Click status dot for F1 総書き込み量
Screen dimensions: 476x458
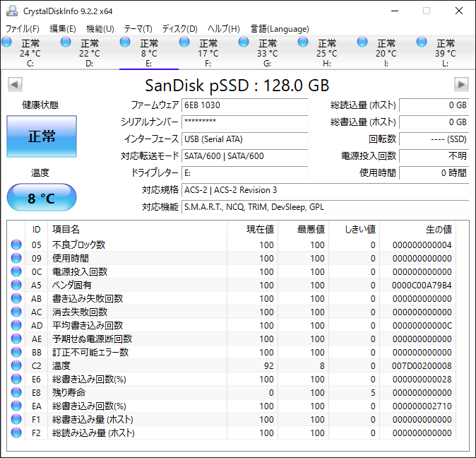point(16,419)
